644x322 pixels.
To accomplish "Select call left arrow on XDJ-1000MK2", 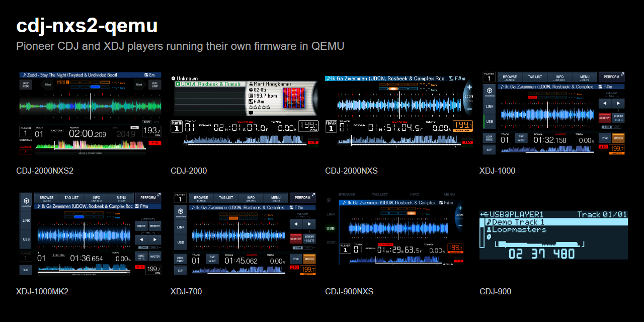I will 141,240.
